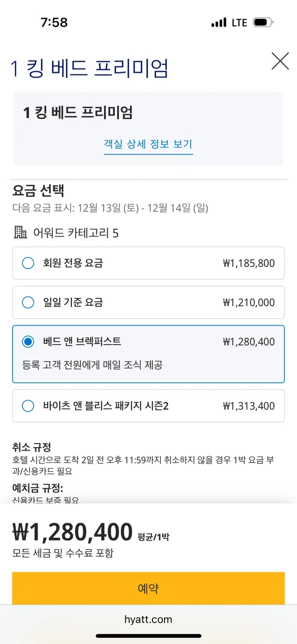Viewport: 297px width, 644px height.
Task: Open the 객실 상세 정보 보기 link
Action: pyautogui.click(x=148, y=144)
